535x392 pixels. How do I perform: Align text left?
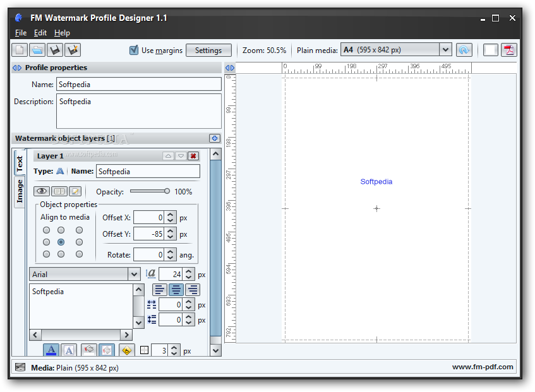(160, 290)
